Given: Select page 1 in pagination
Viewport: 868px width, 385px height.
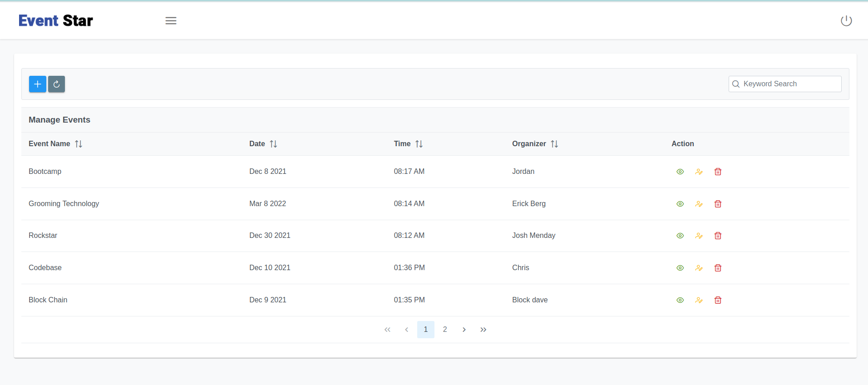Looking at the screenshot, I should pos(426,330).
